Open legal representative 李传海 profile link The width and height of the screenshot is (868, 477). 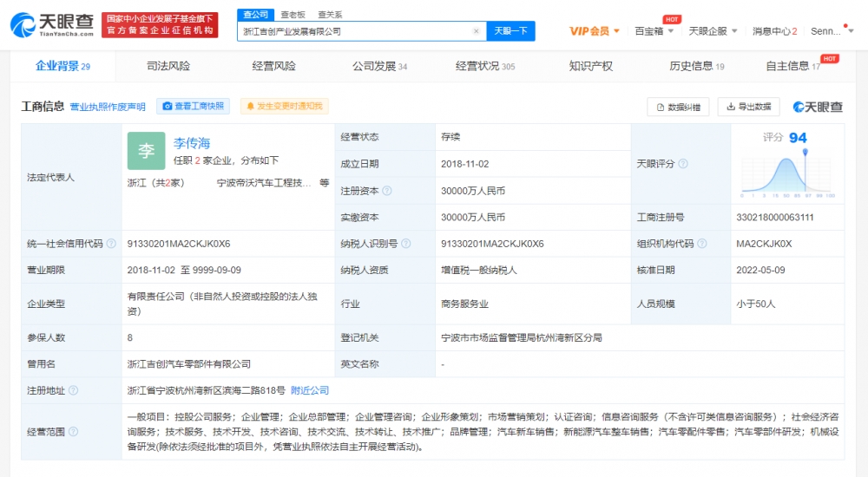[192, 143]
